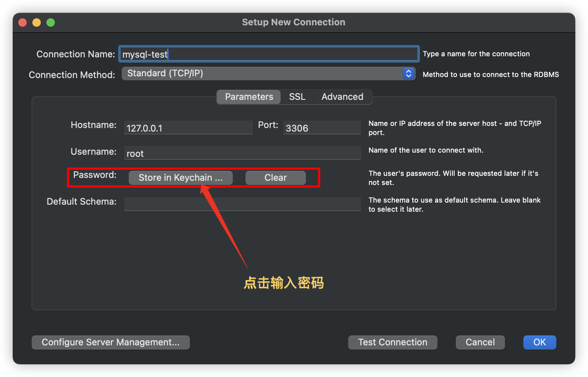This screenshot has height=377, width=588.
Task: Open Configure Server Management
Action: [111, 342]
